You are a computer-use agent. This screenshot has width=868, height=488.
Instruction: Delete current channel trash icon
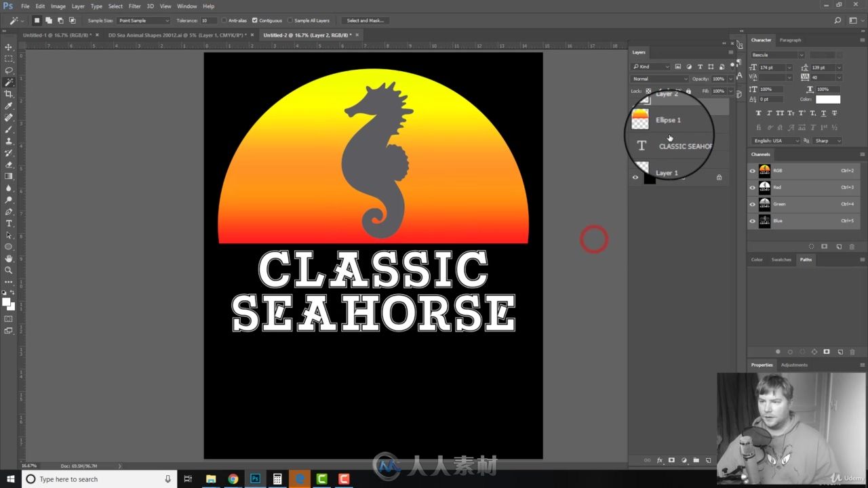[x=852, y=247]
